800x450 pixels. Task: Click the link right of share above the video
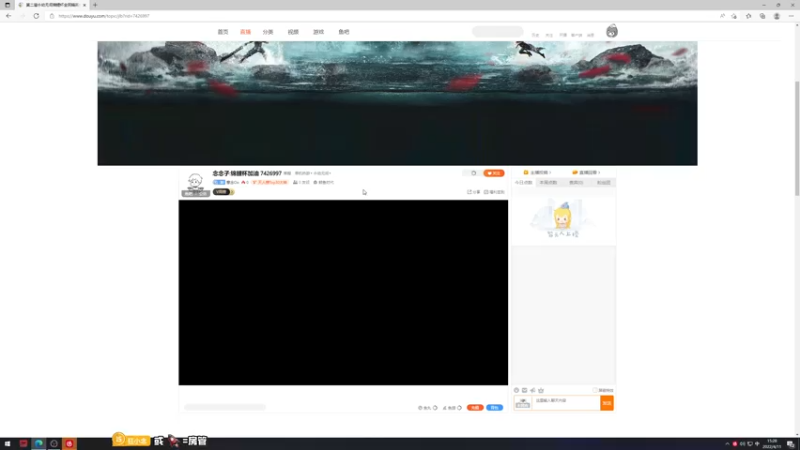(494, 192)
